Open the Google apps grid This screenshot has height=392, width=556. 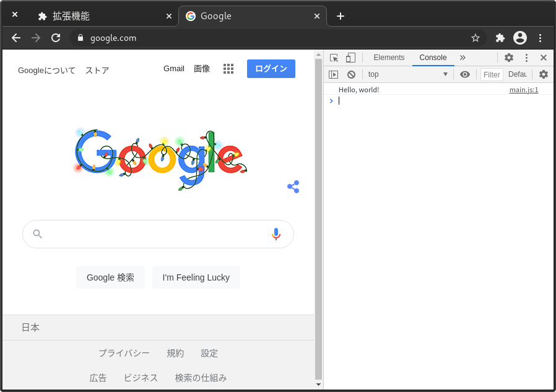[x=228, y=69]
